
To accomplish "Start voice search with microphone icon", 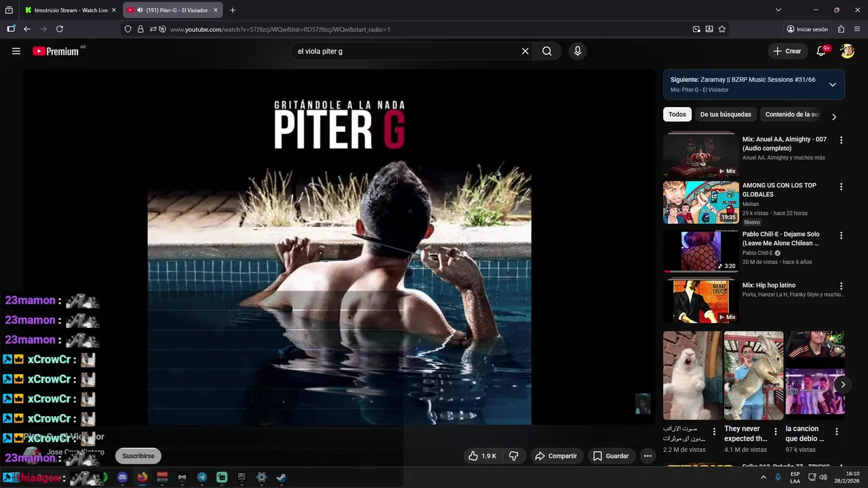I will [577, 51].
